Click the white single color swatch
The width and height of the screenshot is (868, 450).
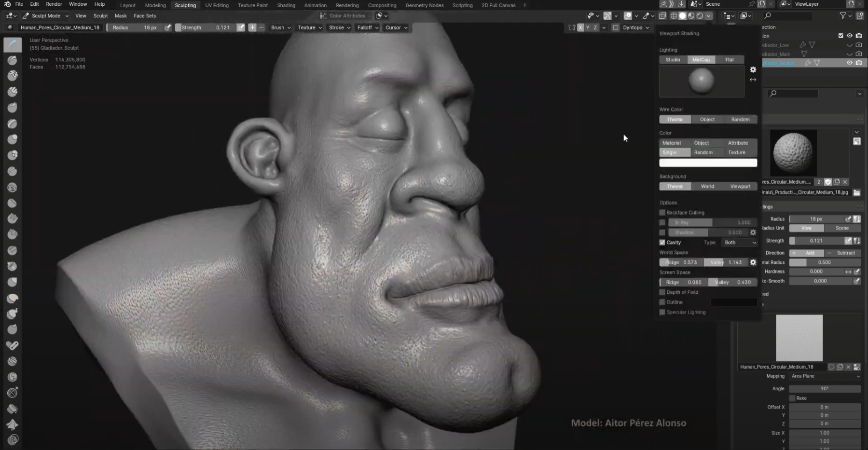pyautogui.click(x=708, y=163)
